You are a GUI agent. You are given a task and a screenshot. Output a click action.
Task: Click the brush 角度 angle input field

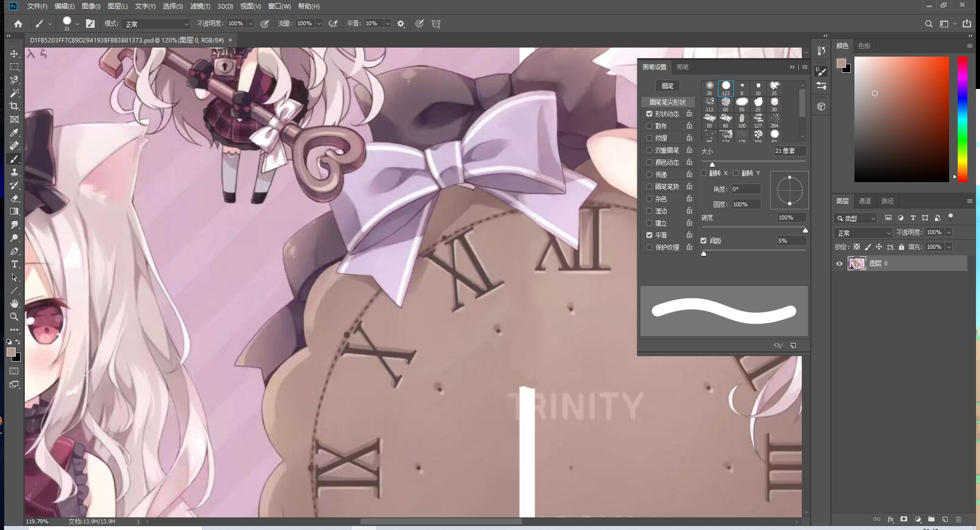(x=746, y=189)
